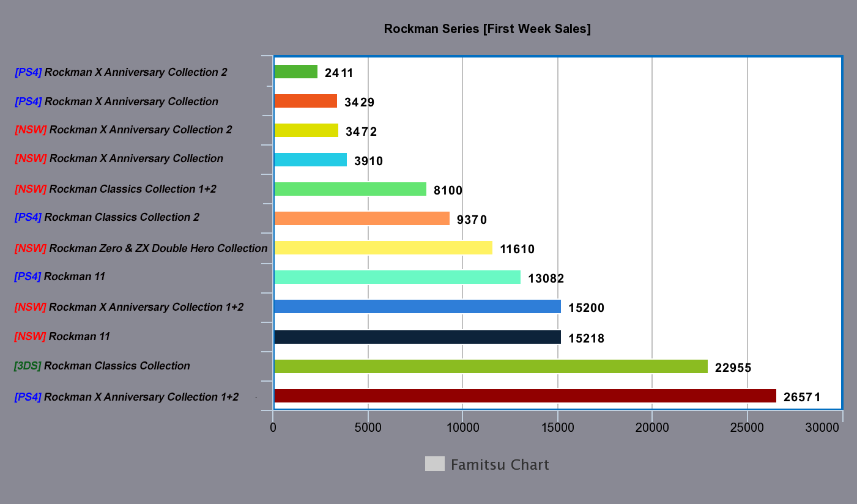Screen dimensions: 857x504
Task: Select the green bar valued 2411
Action: click(296, 72)
